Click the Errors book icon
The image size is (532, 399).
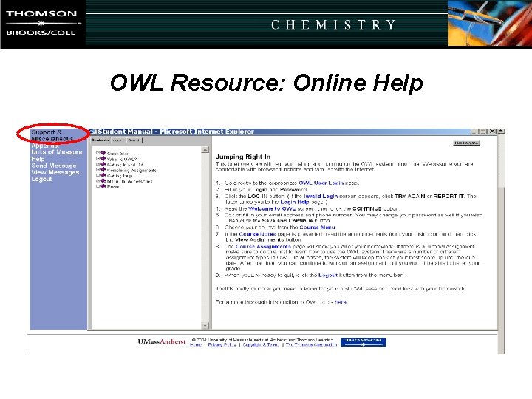[x=103, y=186]
